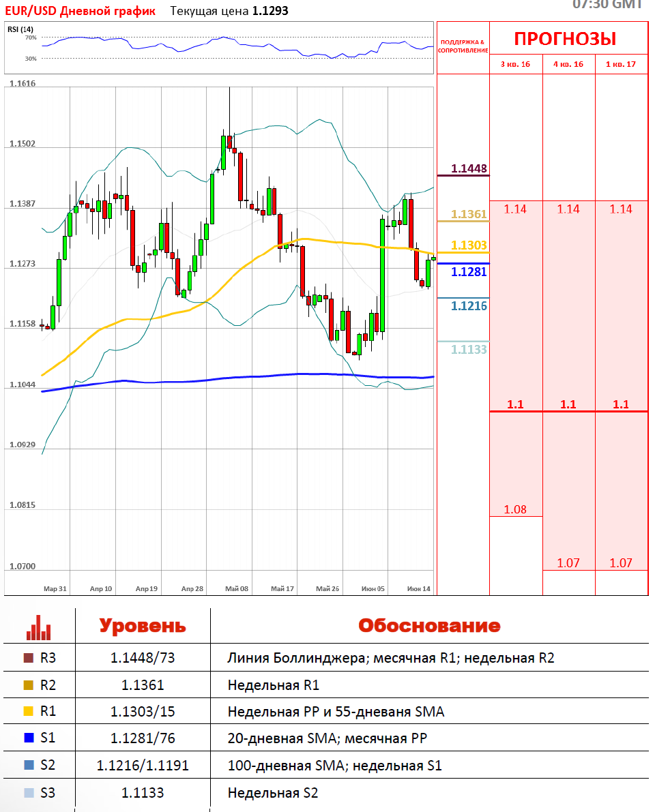Click the '3 кв. 16' forecast column header
This screenshot has height=812, width=655.
[x=516, y=64]
